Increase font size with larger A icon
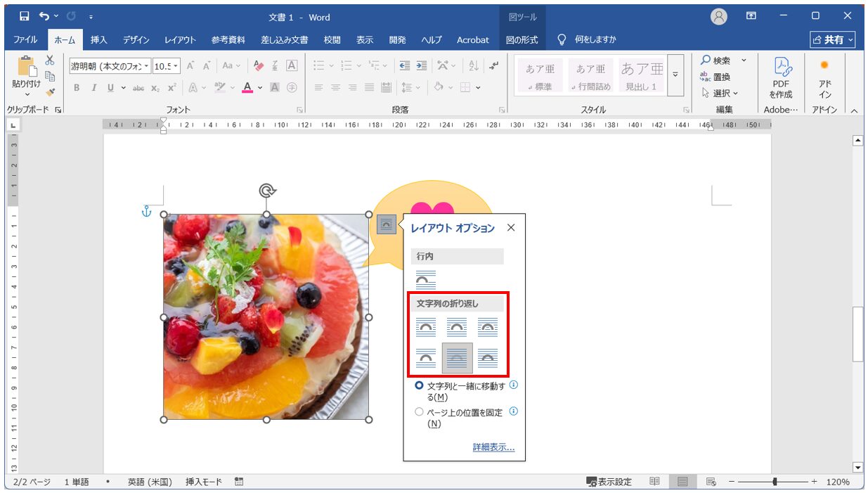Viewport: 868px width, 493px height. (190, 65)
